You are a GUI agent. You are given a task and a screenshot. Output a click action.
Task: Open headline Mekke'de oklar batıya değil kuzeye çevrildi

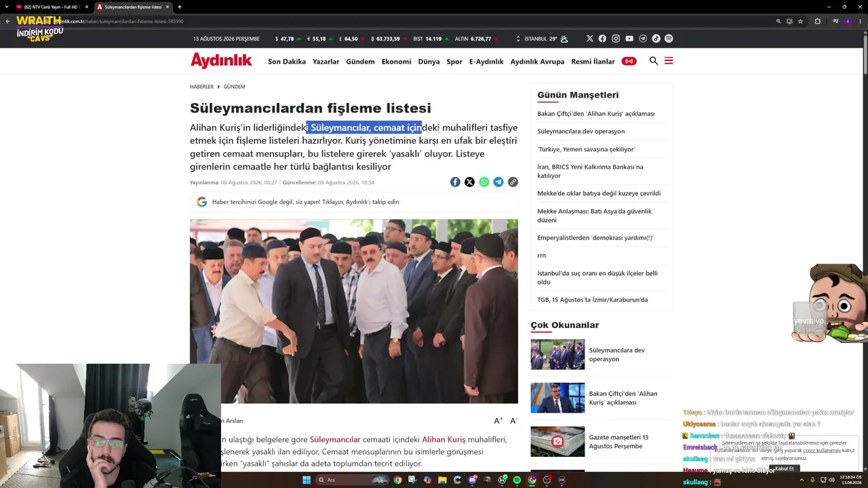point(599,193)
